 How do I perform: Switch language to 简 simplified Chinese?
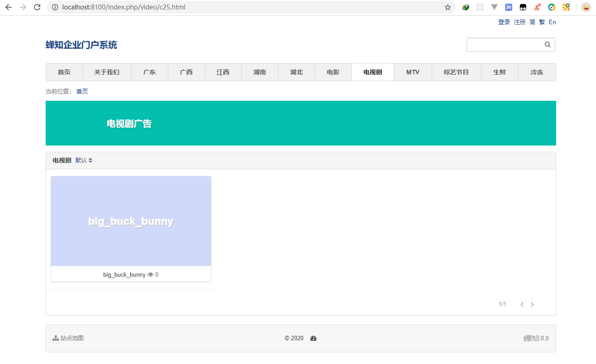(x=532, y=22)
